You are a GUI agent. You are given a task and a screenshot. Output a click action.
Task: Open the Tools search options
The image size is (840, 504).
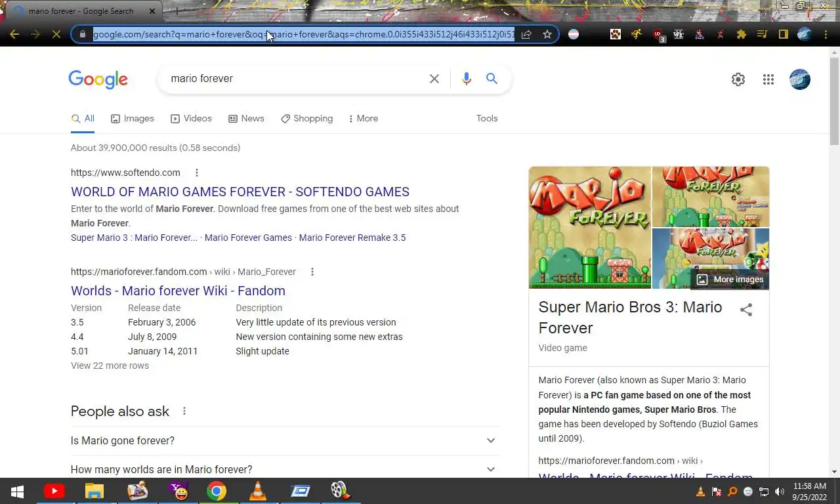[487, 119]
